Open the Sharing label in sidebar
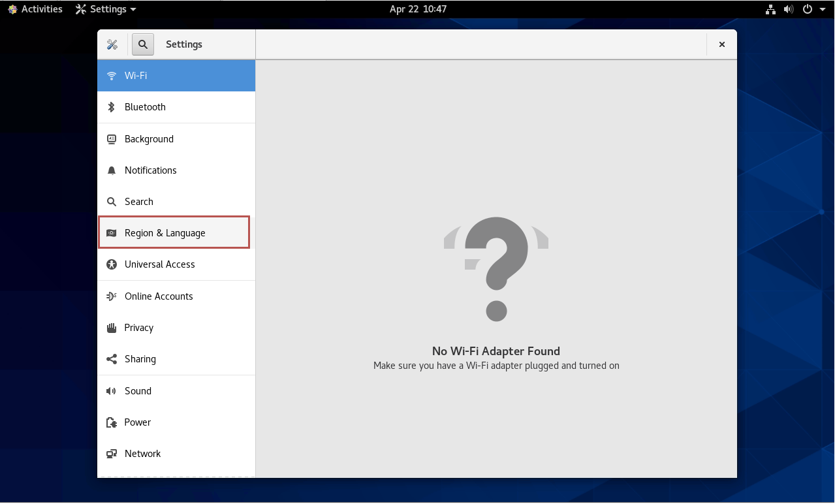 [140, 359]
